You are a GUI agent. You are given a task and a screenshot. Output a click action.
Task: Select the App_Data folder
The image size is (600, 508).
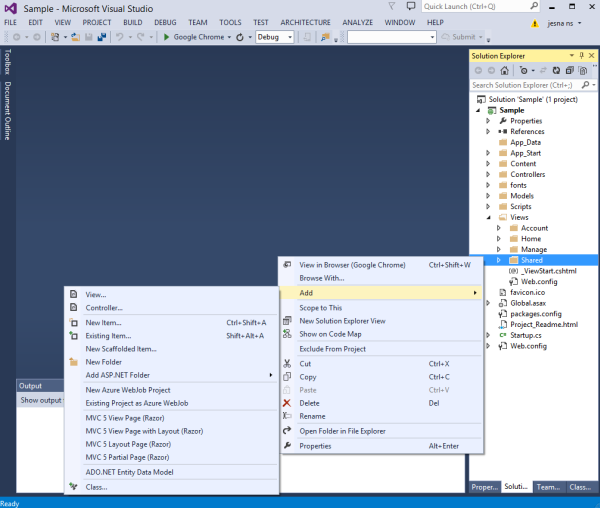click(x=525, y=142)
